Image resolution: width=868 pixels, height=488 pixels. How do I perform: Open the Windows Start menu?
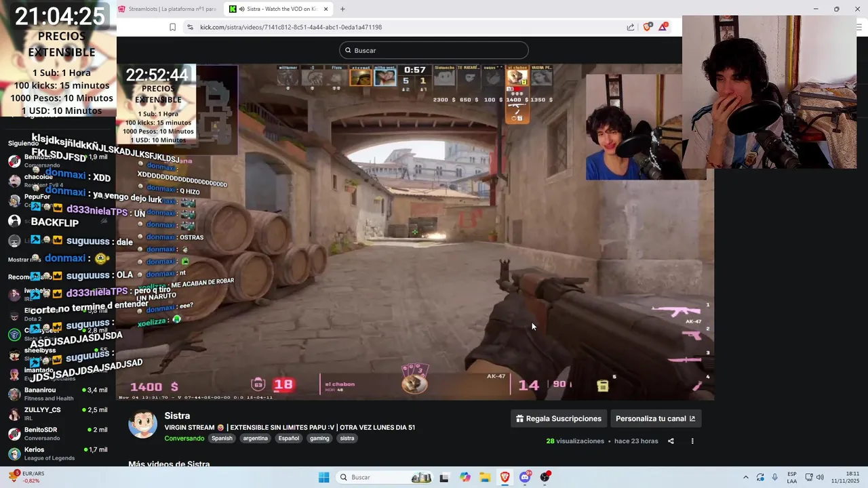click(323, 477)
